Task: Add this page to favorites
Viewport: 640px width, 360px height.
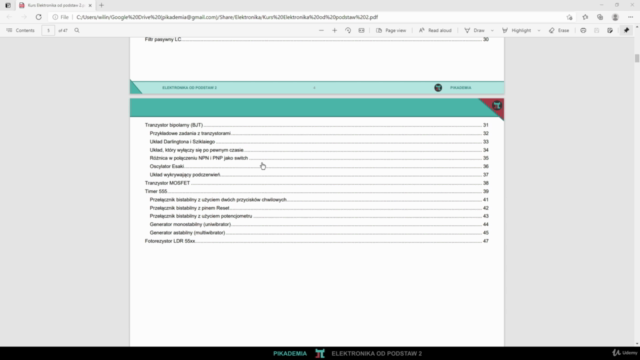Action: tap(569, 17)
